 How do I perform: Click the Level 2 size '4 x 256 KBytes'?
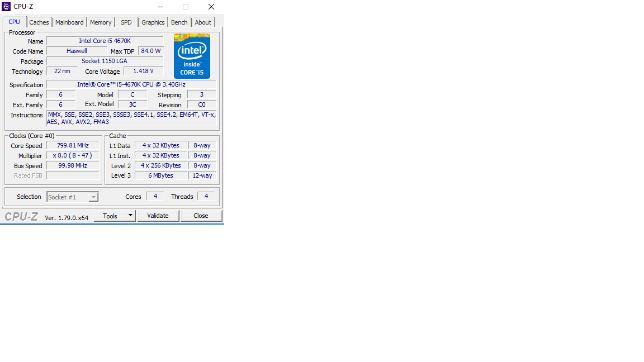(x=161, y=165)
